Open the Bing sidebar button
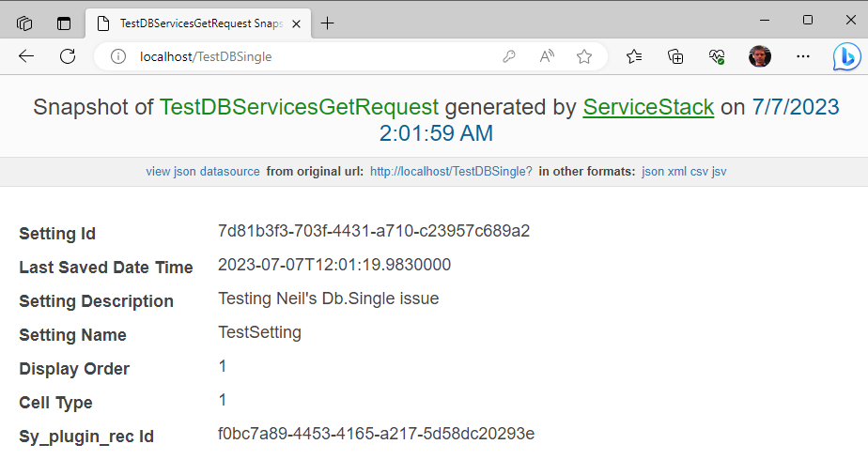The width and height of the screenshot is (868, 475). [846, 57]
